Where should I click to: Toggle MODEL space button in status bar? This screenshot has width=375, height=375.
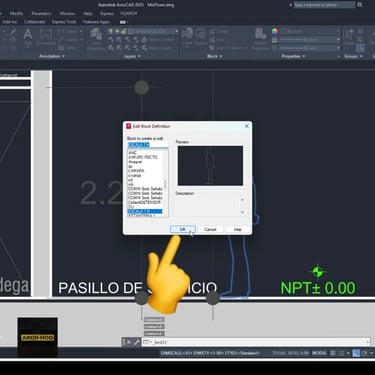pyautogui.click(x=319, y=353)
